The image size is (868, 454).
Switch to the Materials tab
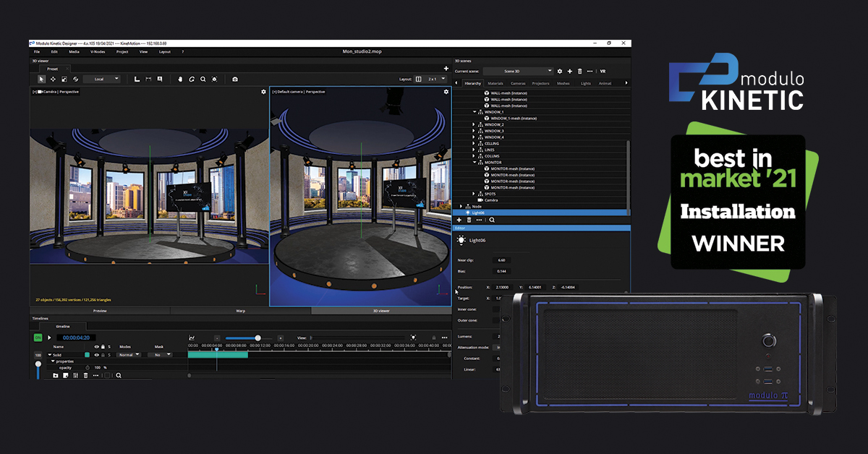(x=495, y=84)
